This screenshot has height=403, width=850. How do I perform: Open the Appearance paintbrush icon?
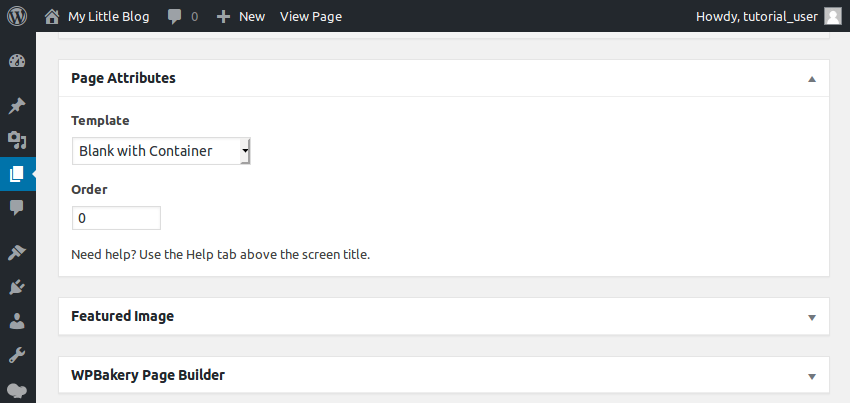pyautogui.click(x=17, y=252)
